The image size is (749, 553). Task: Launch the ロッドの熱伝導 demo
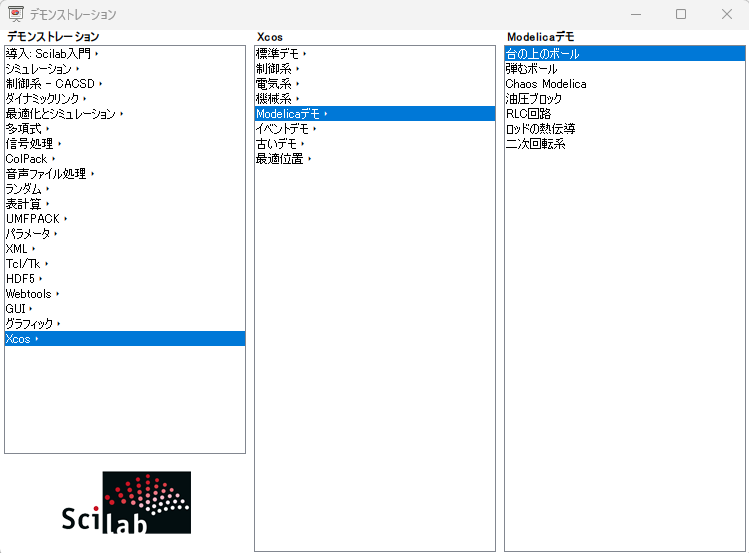pos(625,128)
